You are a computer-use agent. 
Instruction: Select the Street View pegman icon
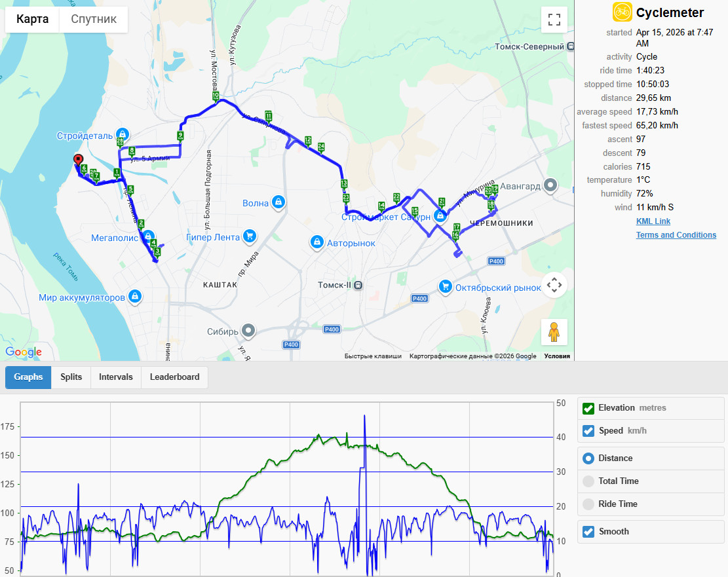tap(554, 332)
